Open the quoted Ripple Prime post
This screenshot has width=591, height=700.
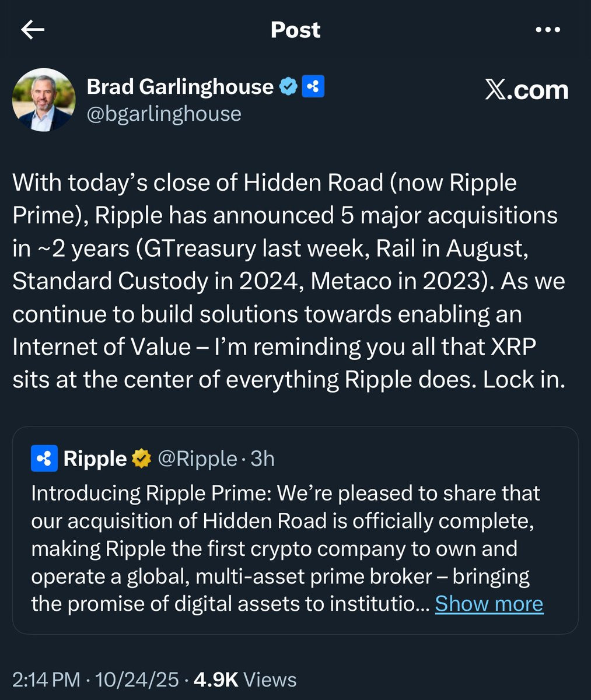pyautogui.click(x=295, y=530)
